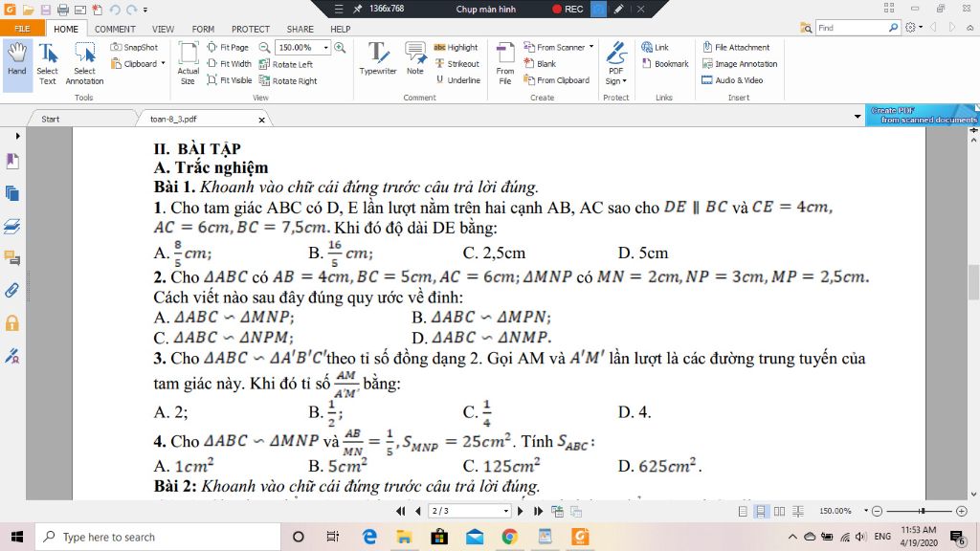This screenshot has height=551, width=980.
Task: Insert an Image Annotation
Action: tap(740, 64)
